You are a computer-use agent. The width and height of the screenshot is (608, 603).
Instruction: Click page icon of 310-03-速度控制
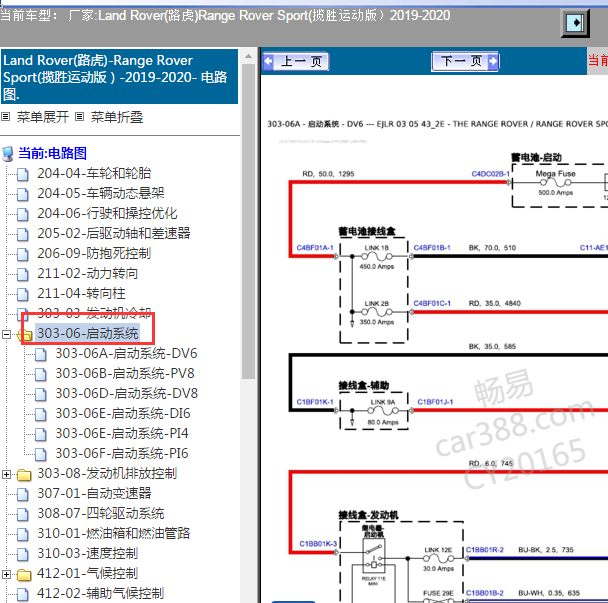[22, 555]
